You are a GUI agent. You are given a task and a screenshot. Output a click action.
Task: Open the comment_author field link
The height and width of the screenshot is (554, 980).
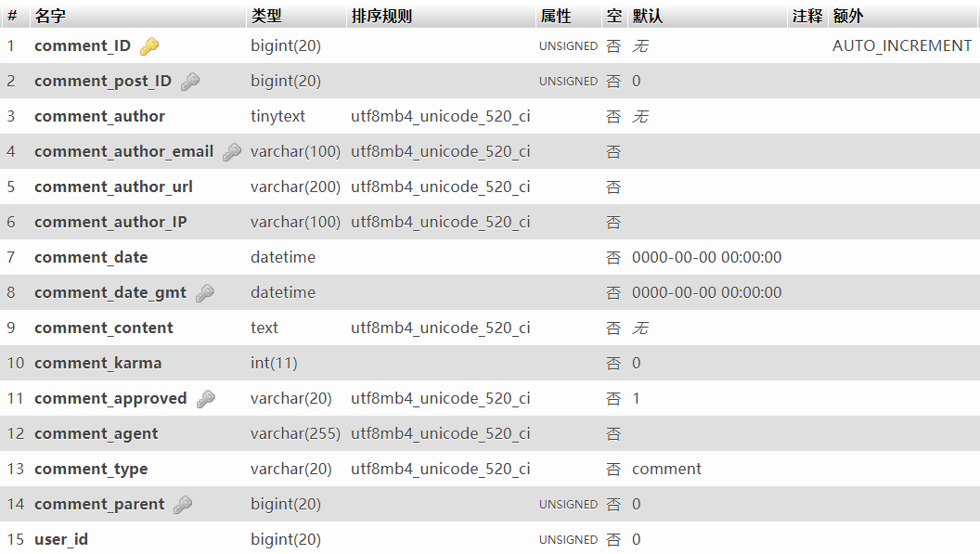99,116
